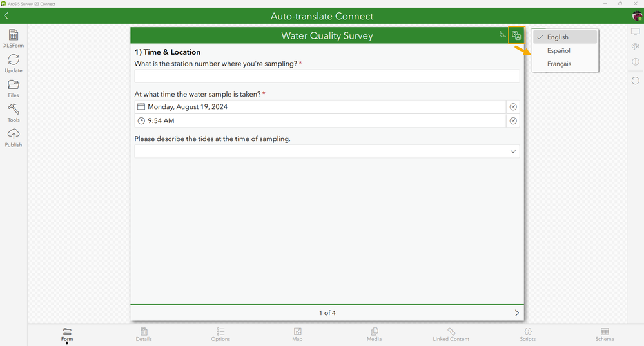Click the '1) Time & Location' heading
Viewport: 644px width, 346px height.
pos(168,52)
